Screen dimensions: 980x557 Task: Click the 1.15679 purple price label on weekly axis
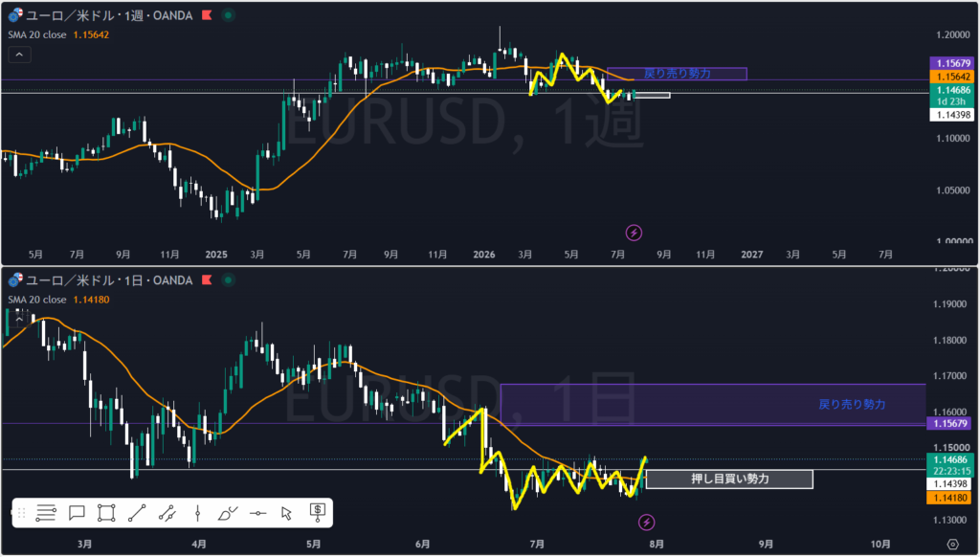click(x=951, y=63)
